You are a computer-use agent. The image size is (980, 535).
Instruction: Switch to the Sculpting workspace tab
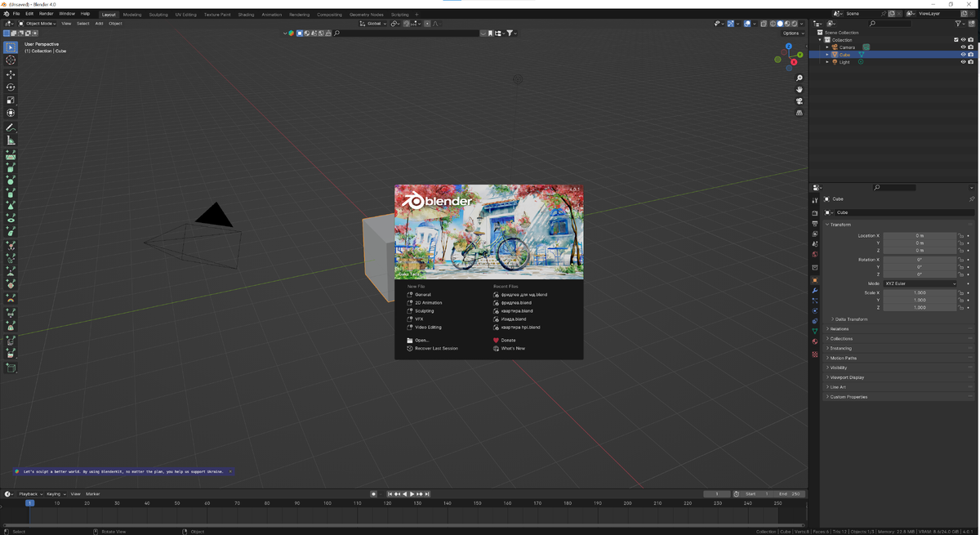coord(158,15)
